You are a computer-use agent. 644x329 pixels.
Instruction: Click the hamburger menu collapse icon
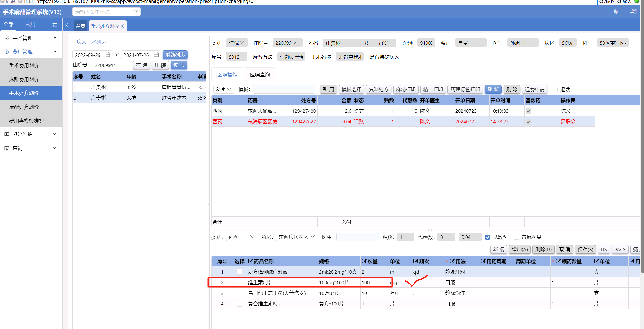[x=54, y=25]
